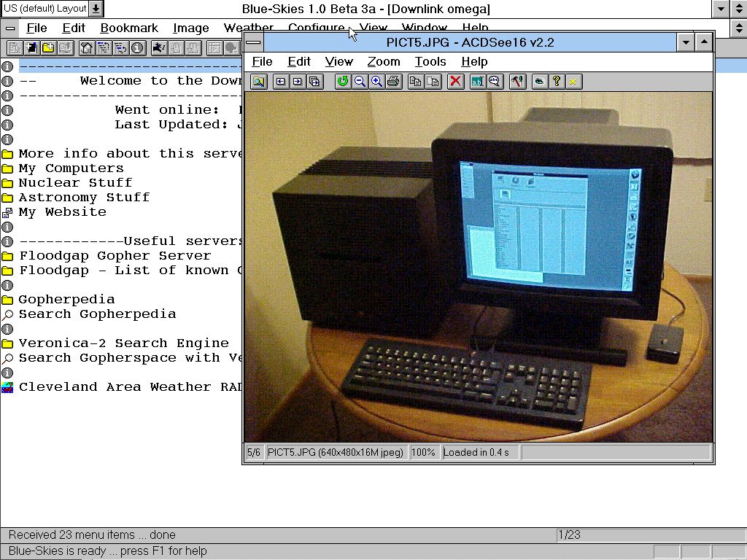The image size is (747, 560).
Task: Open ACDSee help via question mark icon
Action: click(x=557, y=82)
